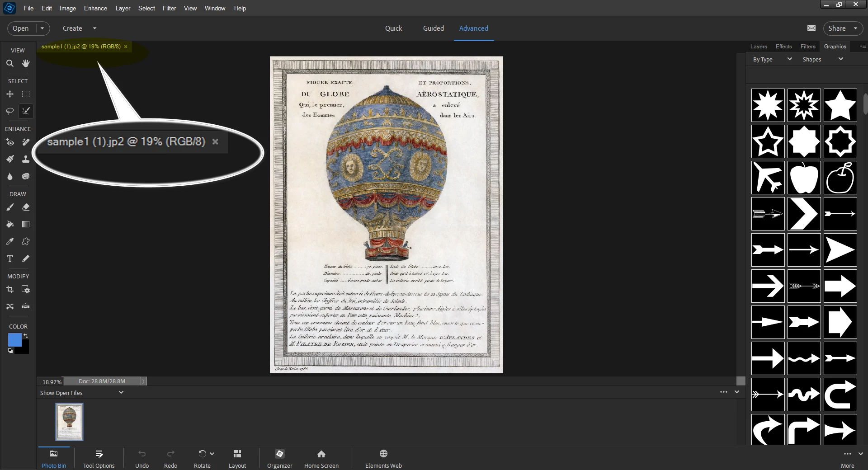Select the Sponge tool
Image resolution: width=868 pixels, height=470 pixels.
coord(26,176)
